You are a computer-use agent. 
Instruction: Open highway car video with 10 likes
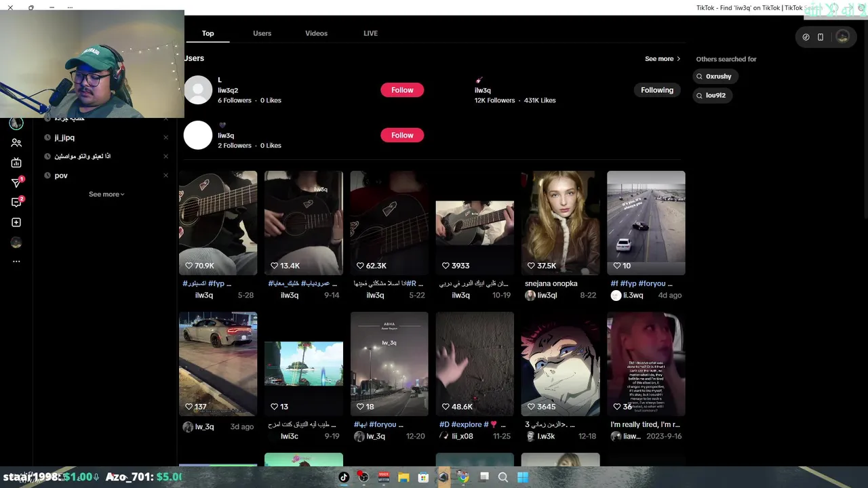[x=646, y=223]
